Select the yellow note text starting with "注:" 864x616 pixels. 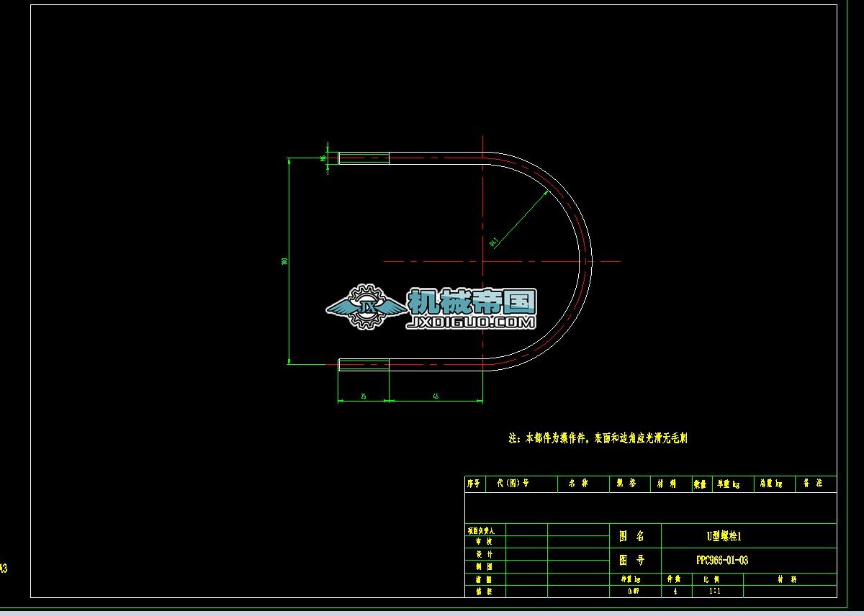click(x=598, y=438)
